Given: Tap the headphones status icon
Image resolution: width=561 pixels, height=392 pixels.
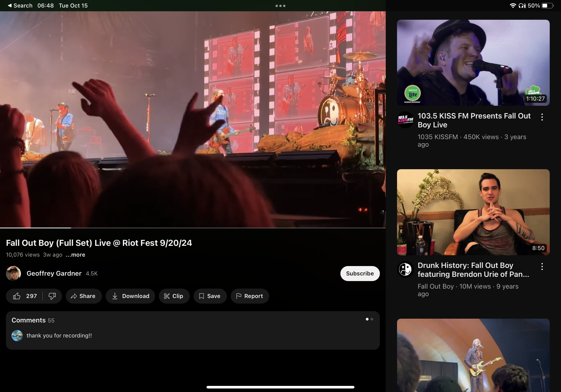Looking at the screenshot, I should click(x=522, y=5).
